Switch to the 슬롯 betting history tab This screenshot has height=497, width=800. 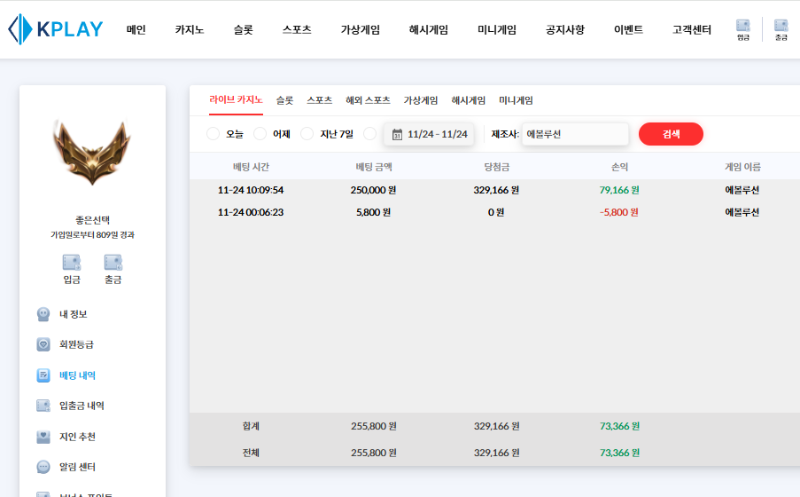point(285,100)
